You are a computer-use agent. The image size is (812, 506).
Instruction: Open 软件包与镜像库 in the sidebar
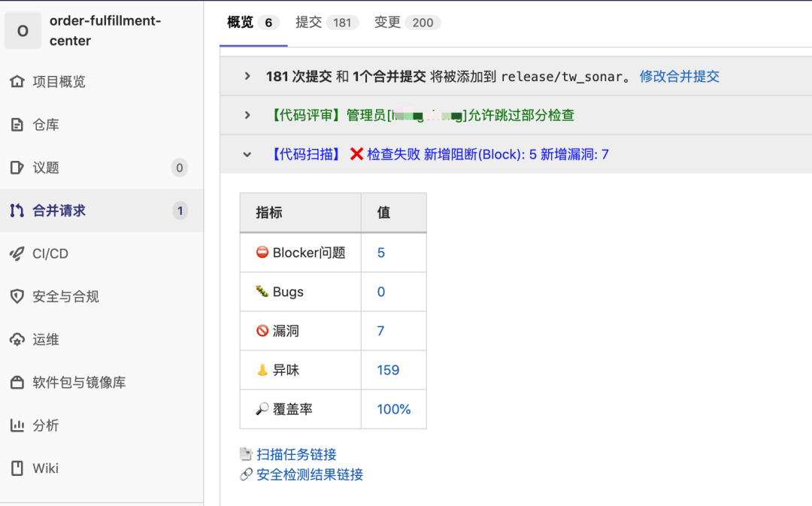tap(101, 382)
